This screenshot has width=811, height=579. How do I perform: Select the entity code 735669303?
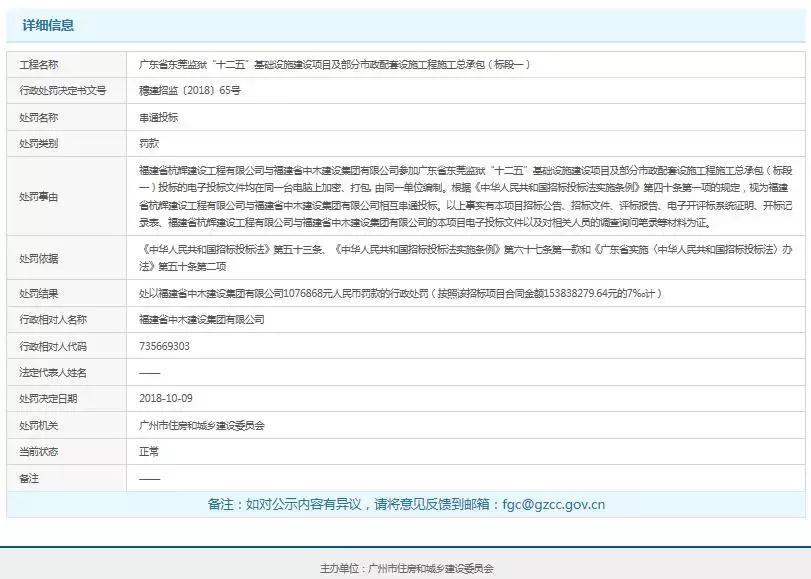(x=165, y=349)
